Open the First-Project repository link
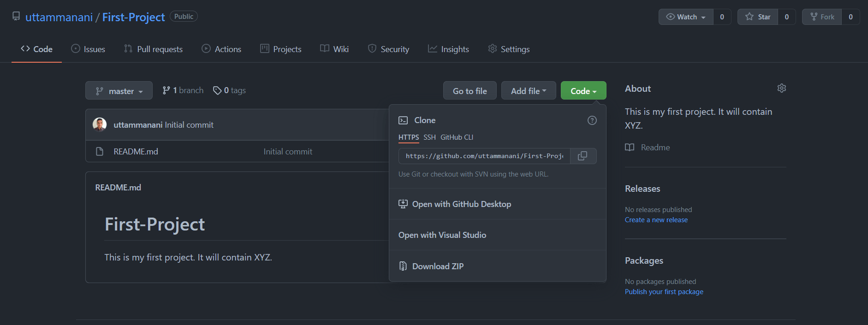This screenshot has height=325, width=868. tap(133, 18)
